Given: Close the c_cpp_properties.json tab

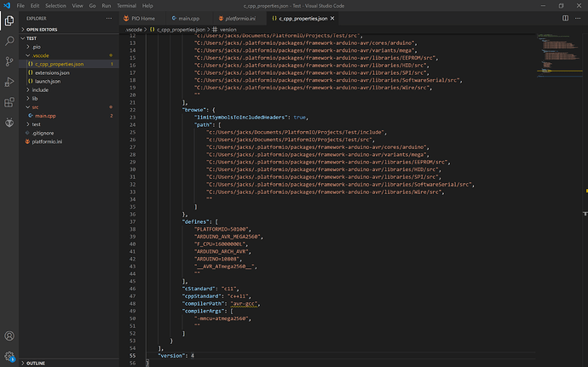Looking at the screenshot, I should click(x=332, y=19).
